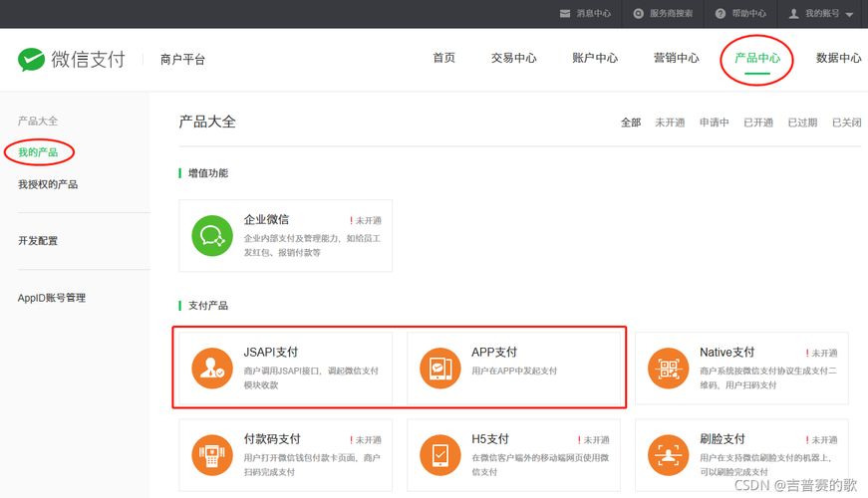The width and height of the screenshot is (868, 498).
Task: Filter products by 已过期
Action: click(802, 123)
